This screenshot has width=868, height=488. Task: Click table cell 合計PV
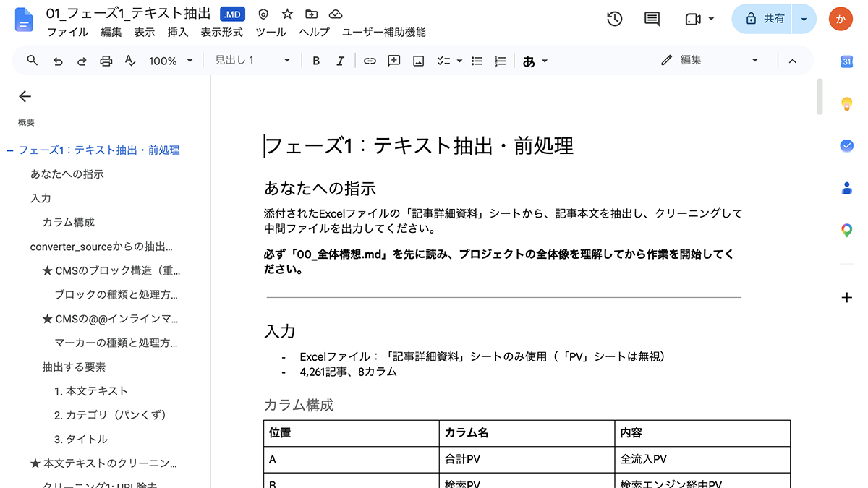pos(527,459)
